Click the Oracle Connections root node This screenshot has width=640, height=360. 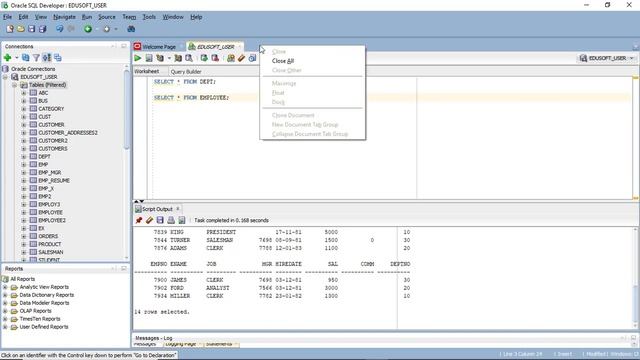33,69
